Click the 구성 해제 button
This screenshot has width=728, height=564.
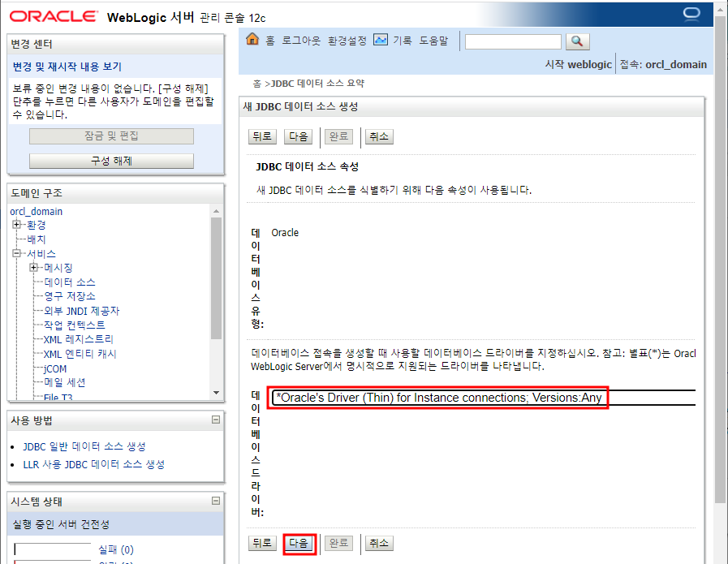[111, 161]
